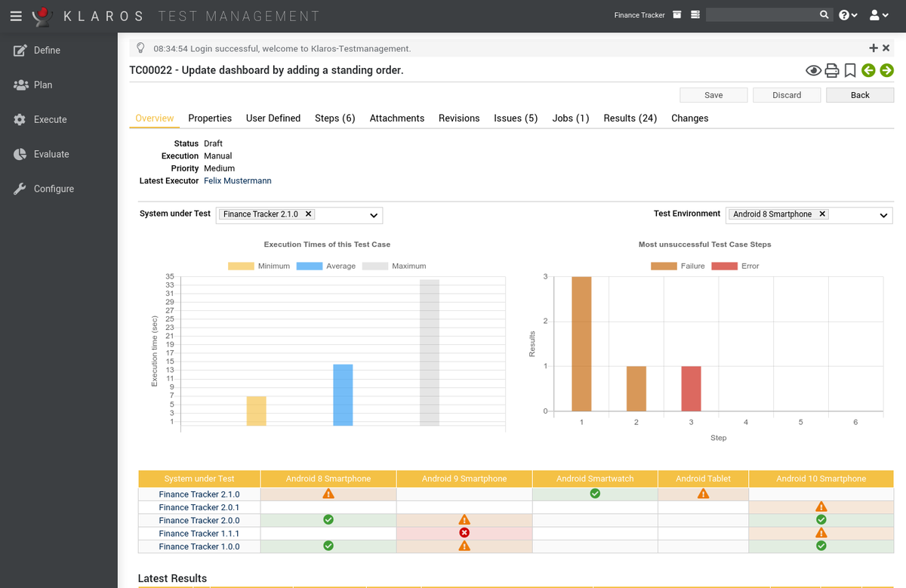Go to previous test case green arrow

pyautogui.click(x=868, y=70)
